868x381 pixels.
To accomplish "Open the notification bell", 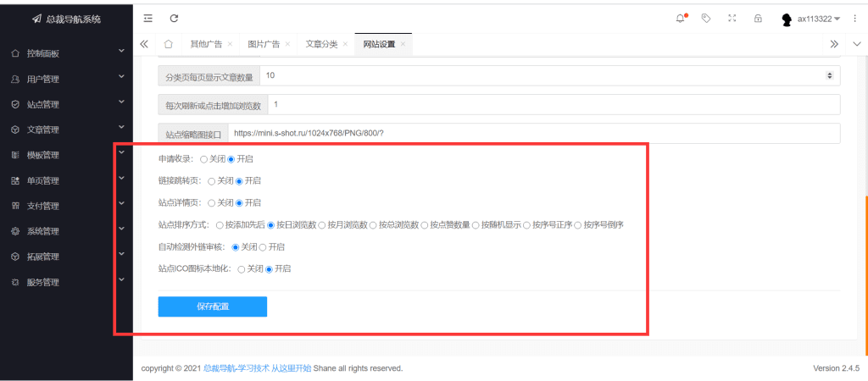I will pos(680,18).
